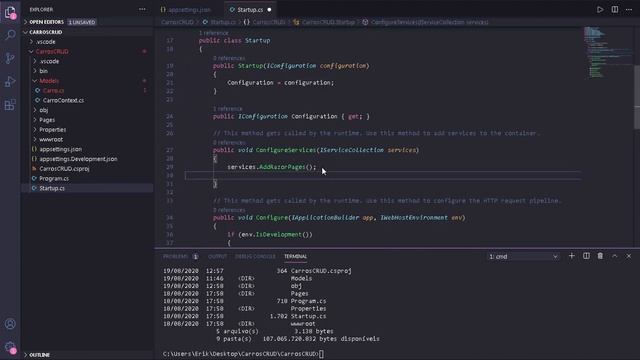
Task: Select terminal instance dropdown '1: cmd'
Action: click(523, 256)
